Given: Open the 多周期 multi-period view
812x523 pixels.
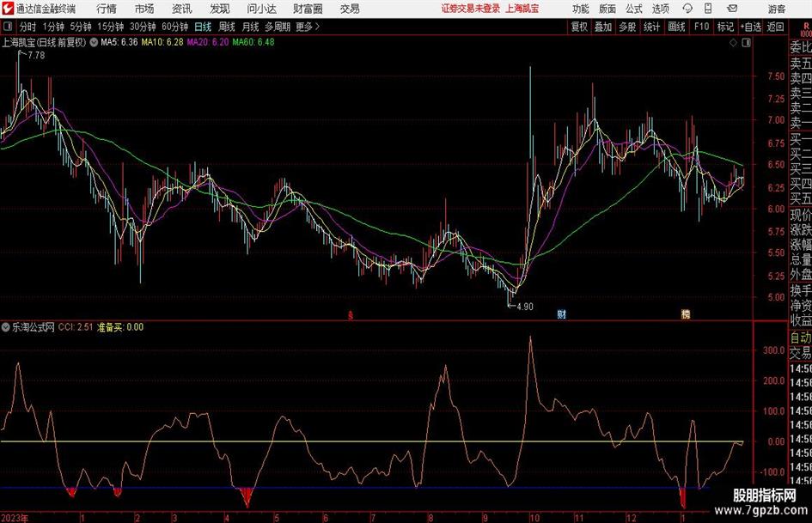Looking at the screenshot, I should (x=278, y=27).
